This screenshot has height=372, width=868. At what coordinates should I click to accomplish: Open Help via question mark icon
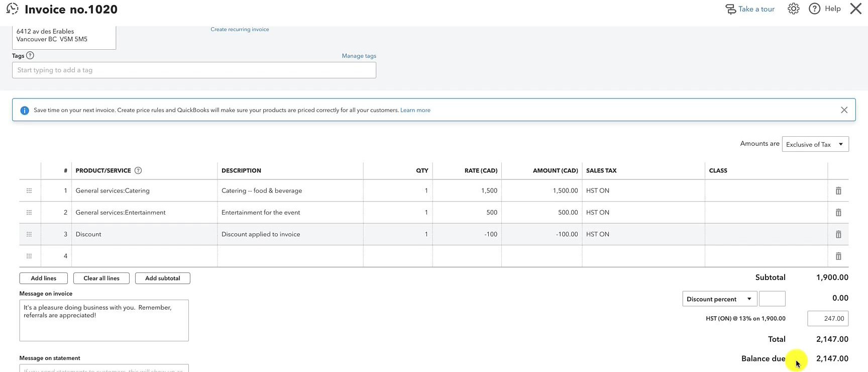[814, 9]
